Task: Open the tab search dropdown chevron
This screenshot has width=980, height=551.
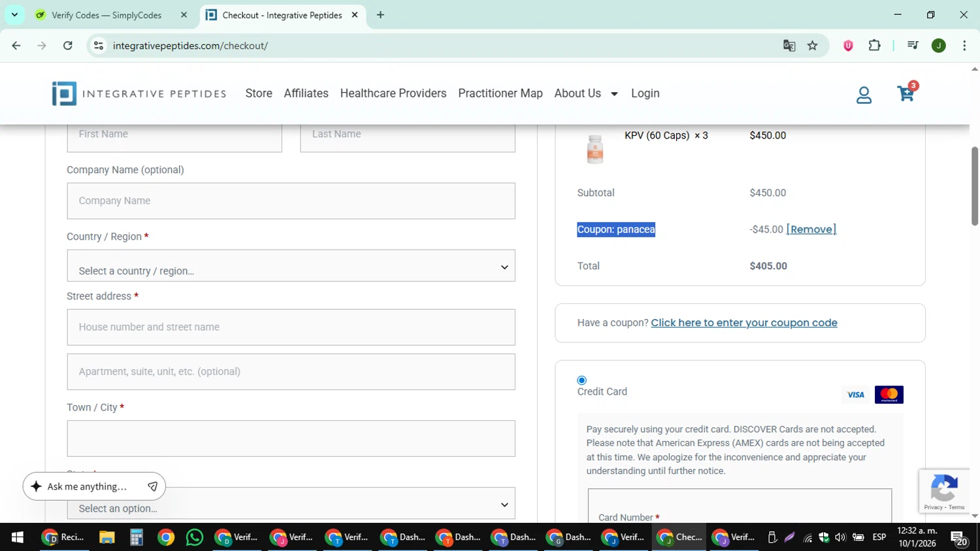Action: 14,15
